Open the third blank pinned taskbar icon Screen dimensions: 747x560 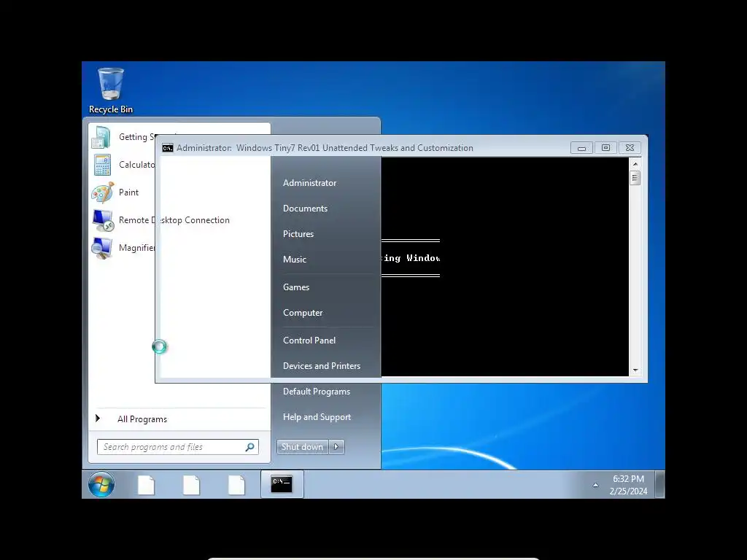click(x=236, y=485)
